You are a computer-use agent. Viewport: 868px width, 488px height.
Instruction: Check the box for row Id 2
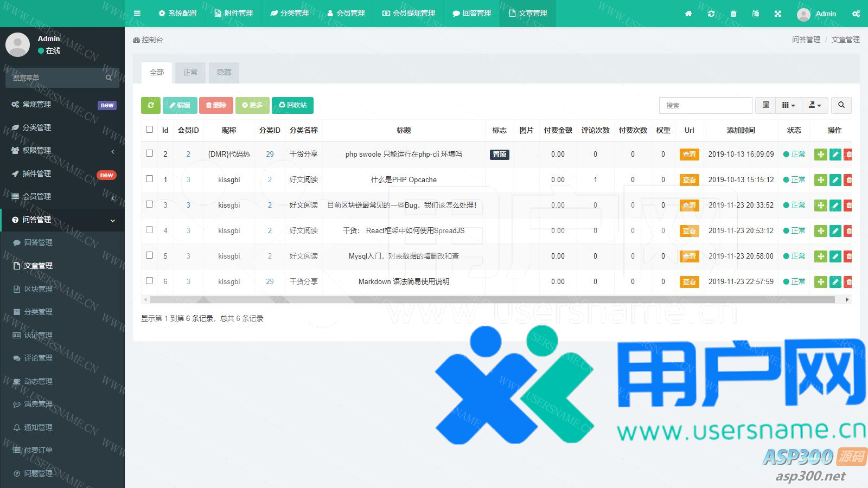[x=149, y=153]
